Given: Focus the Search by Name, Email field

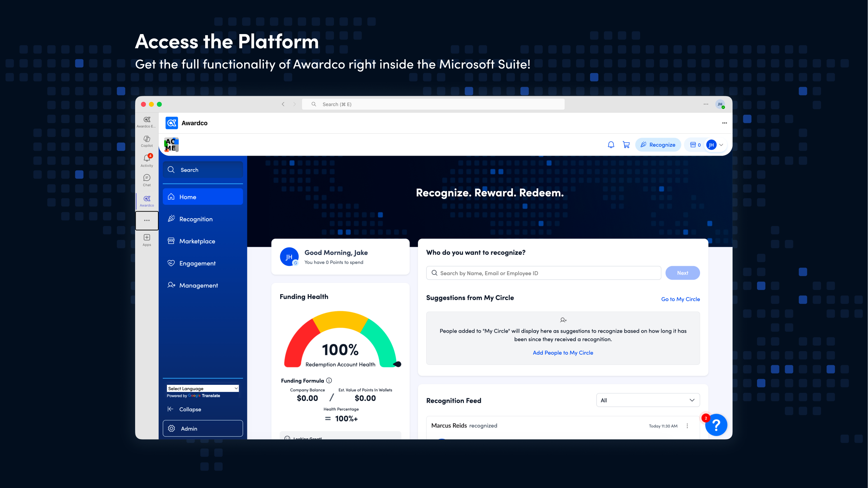Looking at the screenshot, I should 543,273.
